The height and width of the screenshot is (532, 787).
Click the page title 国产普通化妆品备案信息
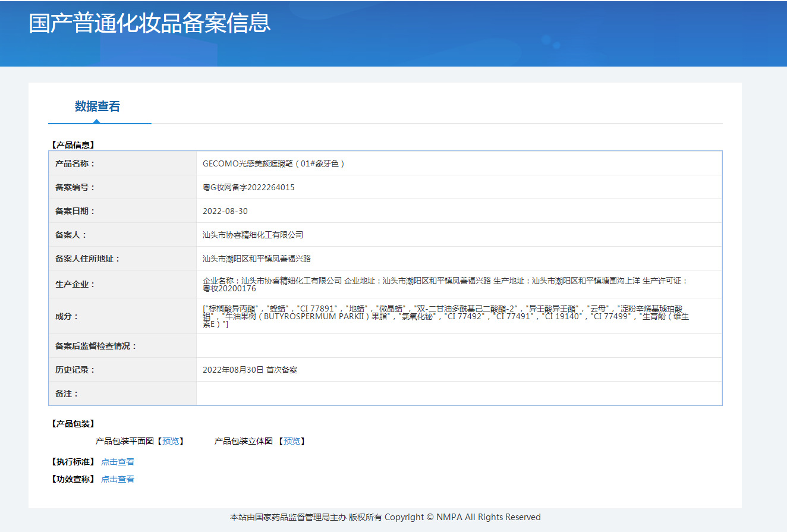(150, 23)
